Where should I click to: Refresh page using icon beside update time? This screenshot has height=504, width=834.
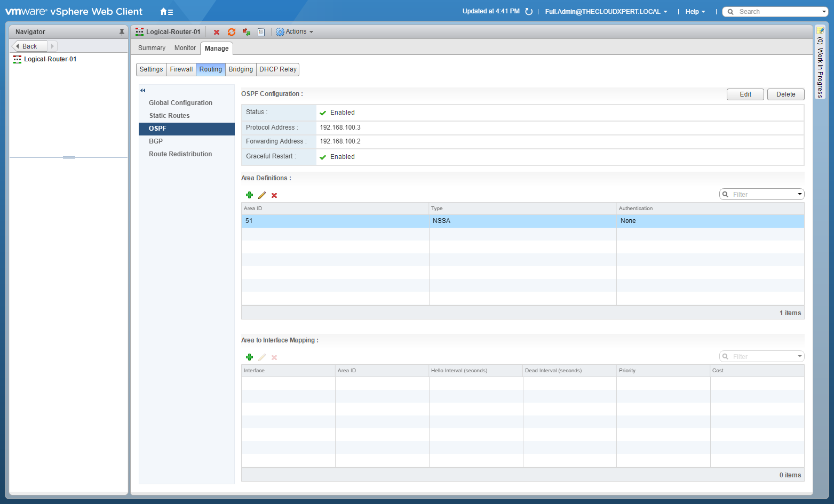tap(529, 12)
